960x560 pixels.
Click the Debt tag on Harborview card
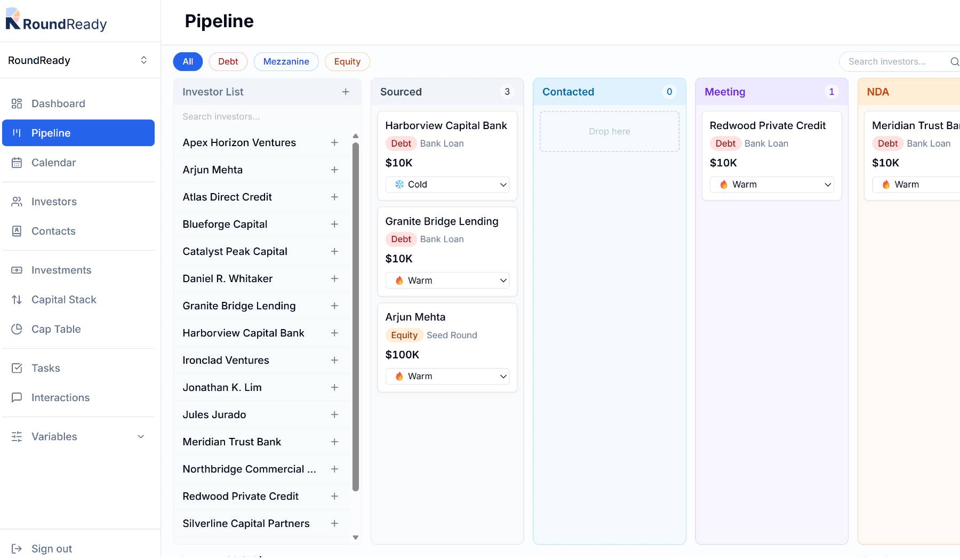[401, 143]
